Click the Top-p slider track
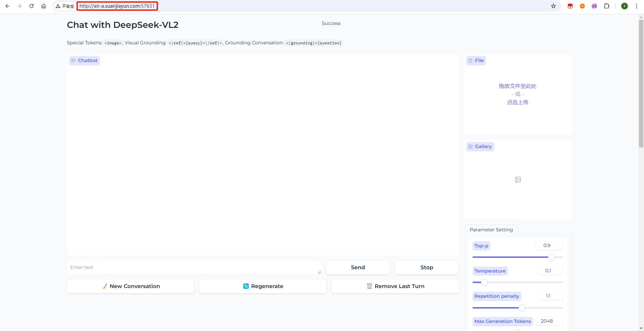 (x=518, y=257)
